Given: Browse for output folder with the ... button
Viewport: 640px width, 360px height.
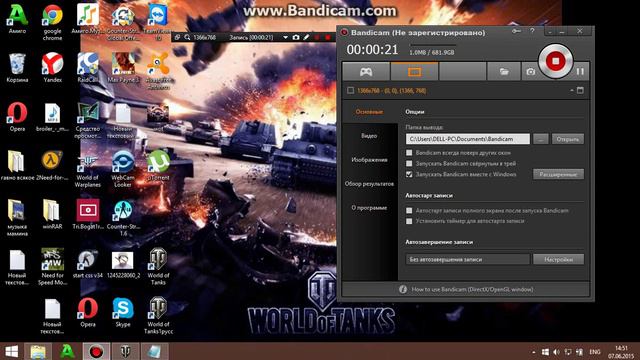Looking at the screenshot, I should (541, 139).
